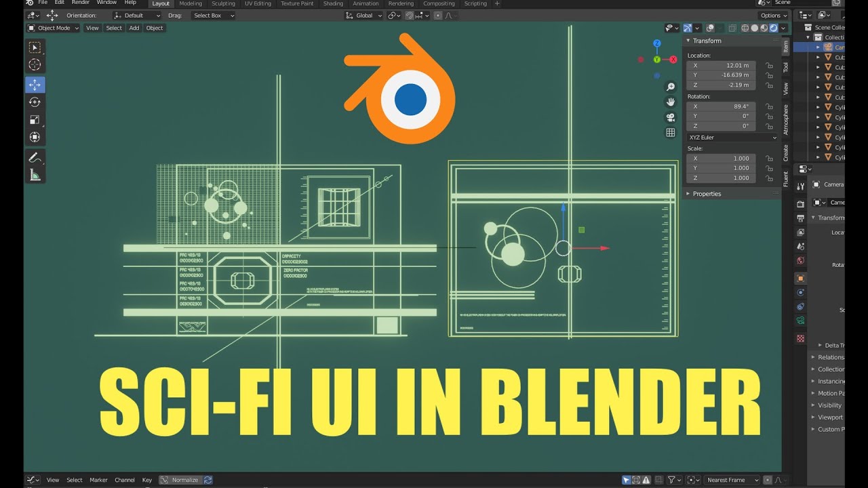Switch to the Modeling workspace tab
The width and height of the screenshot is (868, 488).
coord(191,3)
